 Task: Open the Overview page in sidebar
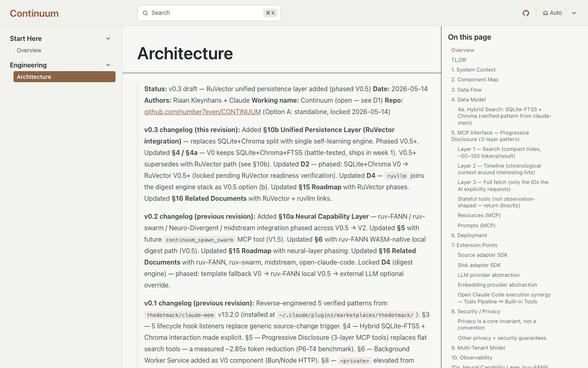pos(29,50)
